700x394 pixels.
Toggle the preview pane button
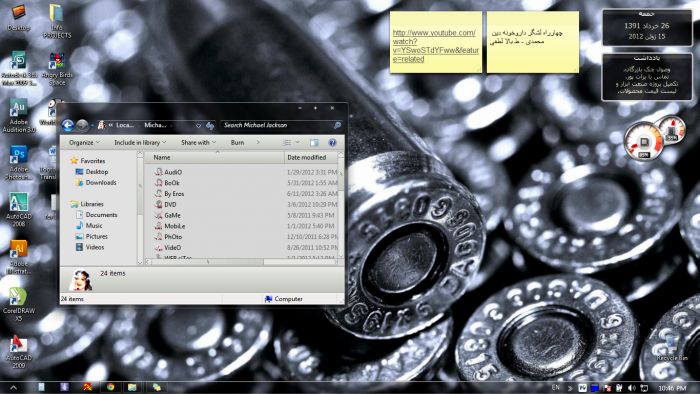pyautogui.click(x=314, y=142)
